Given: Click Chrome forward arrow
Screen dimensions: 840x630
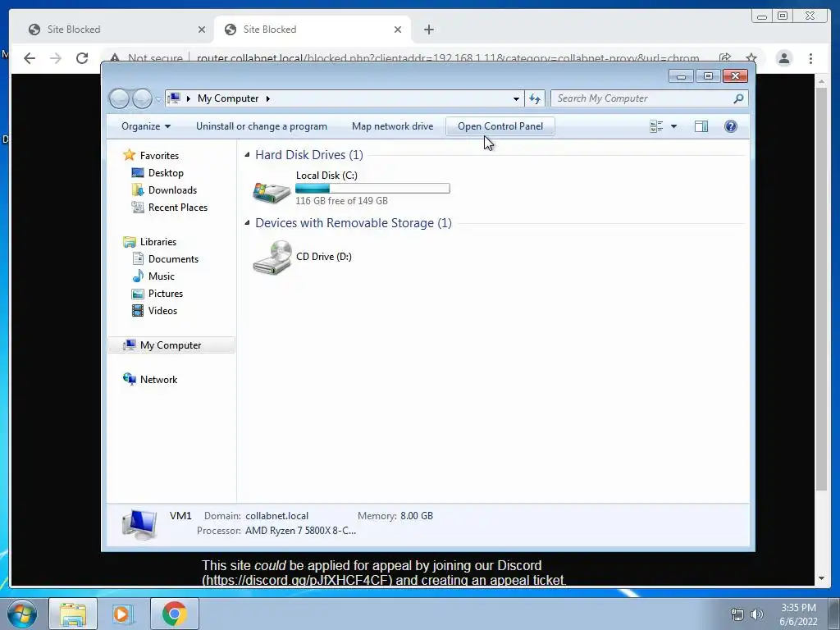Looking at the screenshot, I should click(x=56, y=58).
